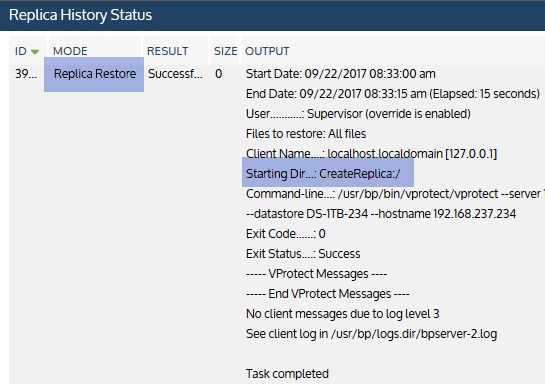Click the Start Date output line
This screenshot has width=545, height=384.
pyautogui.click(x=341, y=74)
